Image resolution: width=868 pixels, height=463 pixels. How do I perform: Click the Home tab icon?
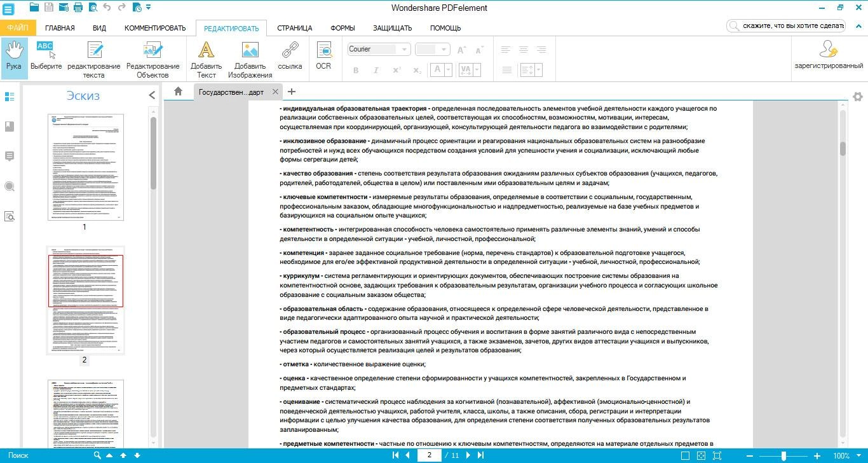(x=179, y=92)
